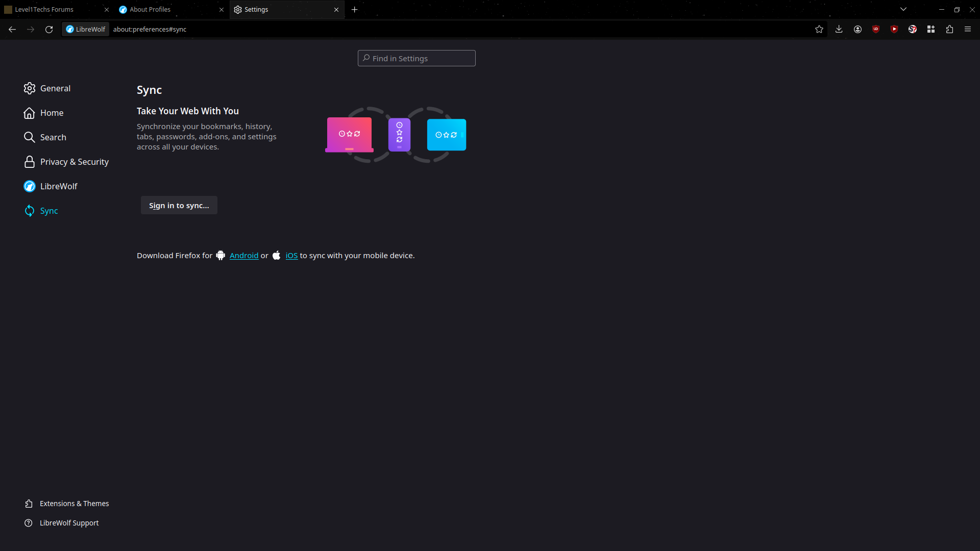980x551 pixels.
Task: Reload the current page
Action: click(x=49, y=29)
